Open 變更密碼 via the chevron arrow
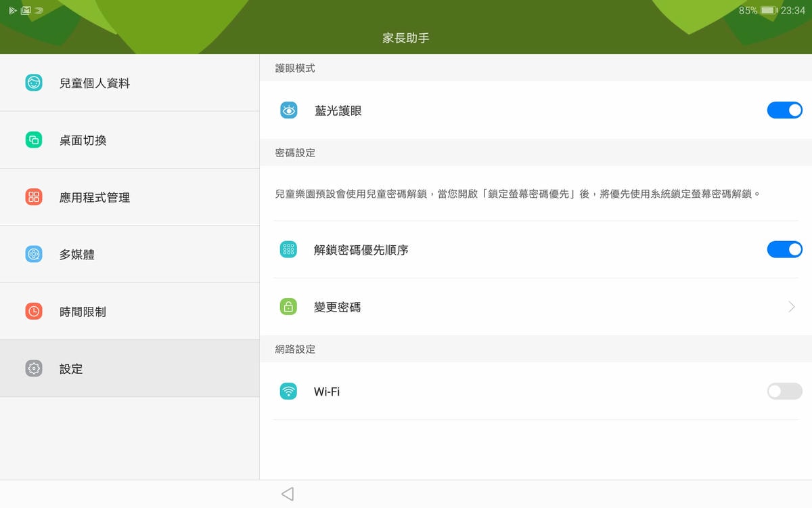Screen dimensions: 812x508 coord(792,307)
